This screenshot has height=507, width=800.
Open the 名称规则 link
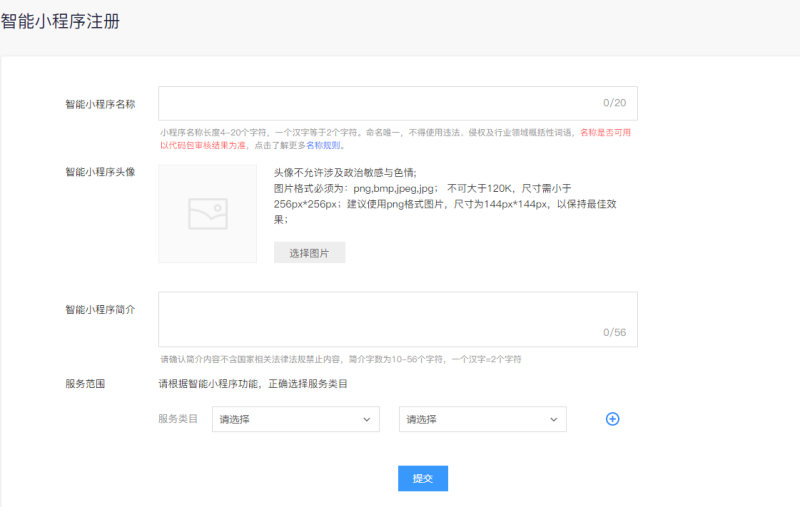click(323, 145)
